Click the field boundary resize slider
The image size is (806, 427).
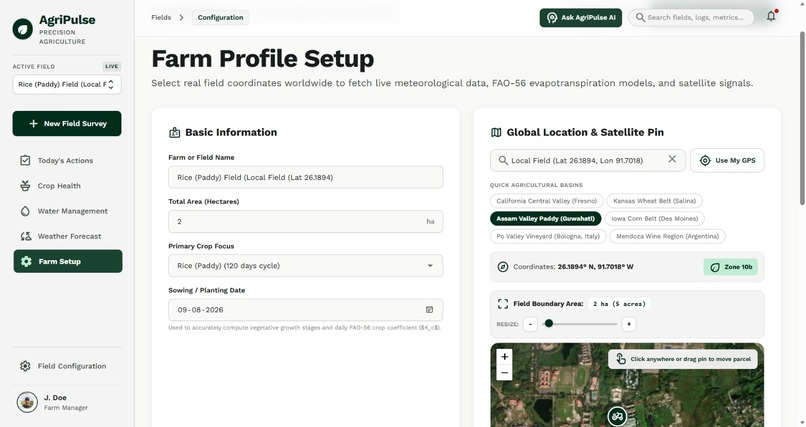point(580,324)
